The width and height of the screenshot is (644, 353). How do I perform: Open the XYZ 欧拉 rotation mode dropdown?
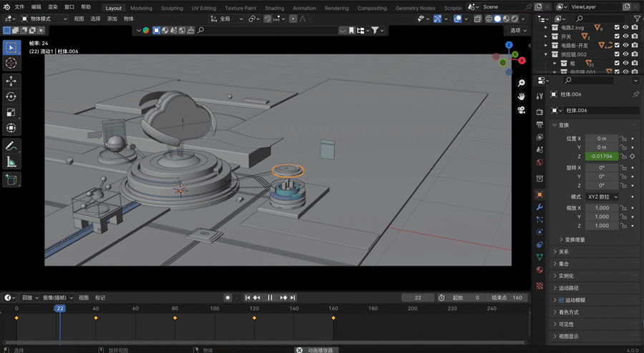(x=602, y=197)
